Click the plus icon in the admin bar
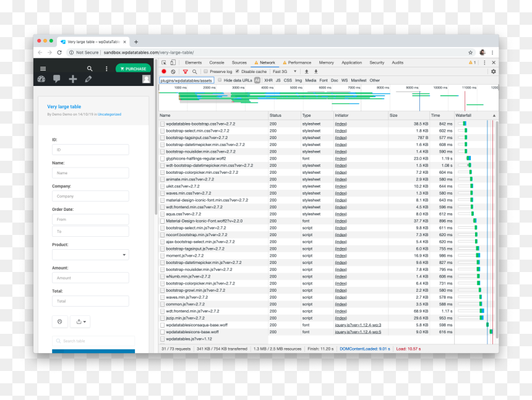The height and width of the screenshot is (400, 532). coord(72,79)
